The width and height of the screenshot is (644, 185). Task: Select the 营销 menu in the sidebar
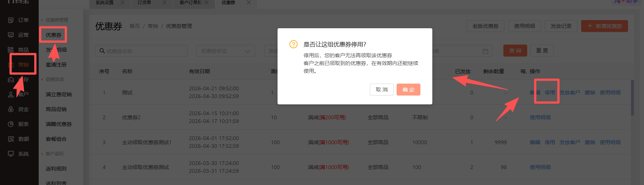click(23, 65)
